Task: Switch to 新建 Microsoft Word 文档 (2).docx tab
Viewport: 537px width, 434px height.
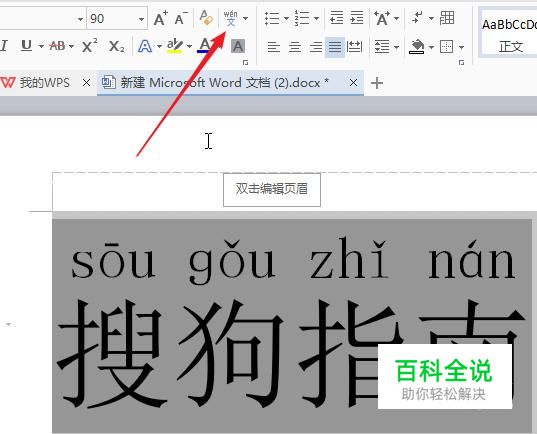Action: pos(230,83)
